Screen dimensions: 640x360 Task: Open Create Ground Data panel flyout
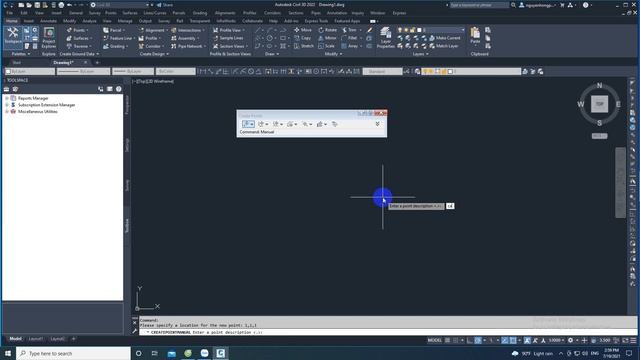point(79,54)
